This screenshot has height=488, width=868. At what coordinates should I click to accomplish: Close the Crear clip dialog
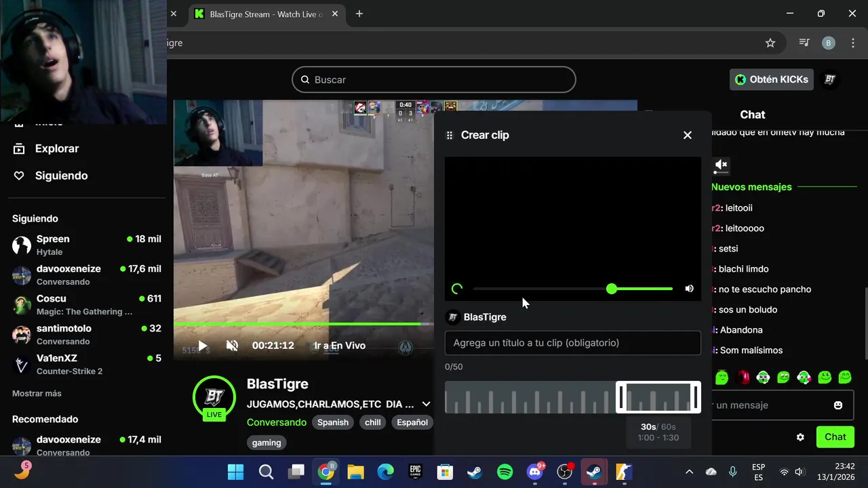coord(688,135)
